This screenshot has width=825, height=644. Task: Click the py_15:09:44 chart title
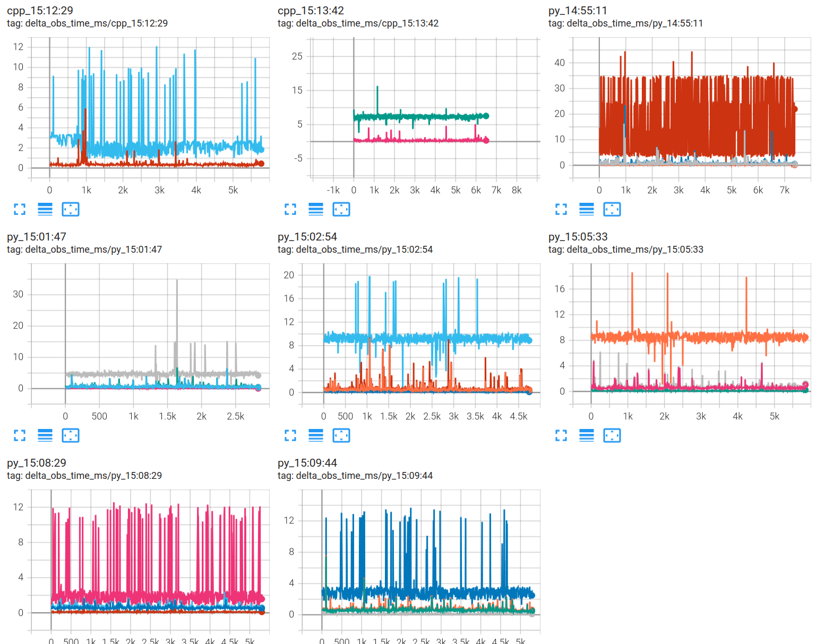click(307, 463)
